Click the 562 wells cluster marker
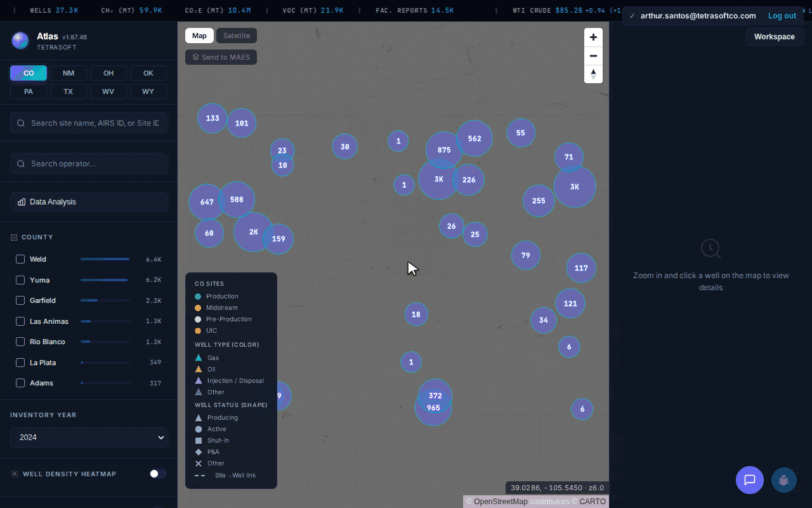Viewport: 812px width, 508px height. click(x=475, y=138)
